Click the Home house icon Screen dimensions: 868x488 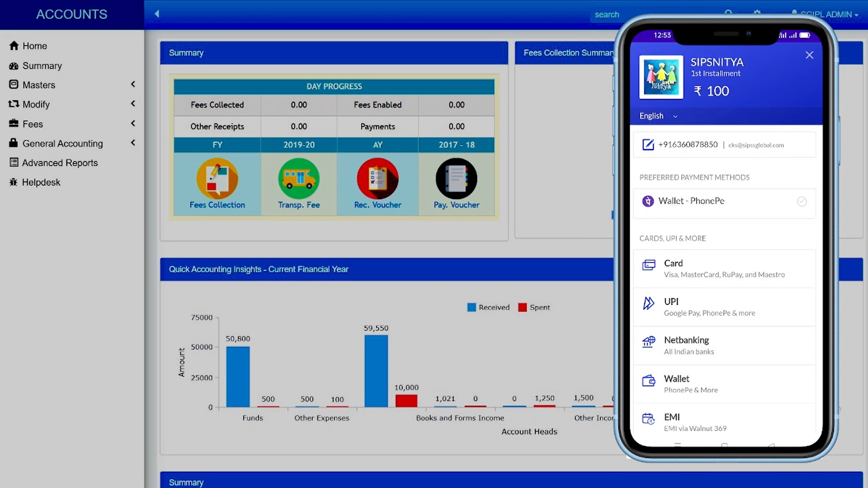14,46
